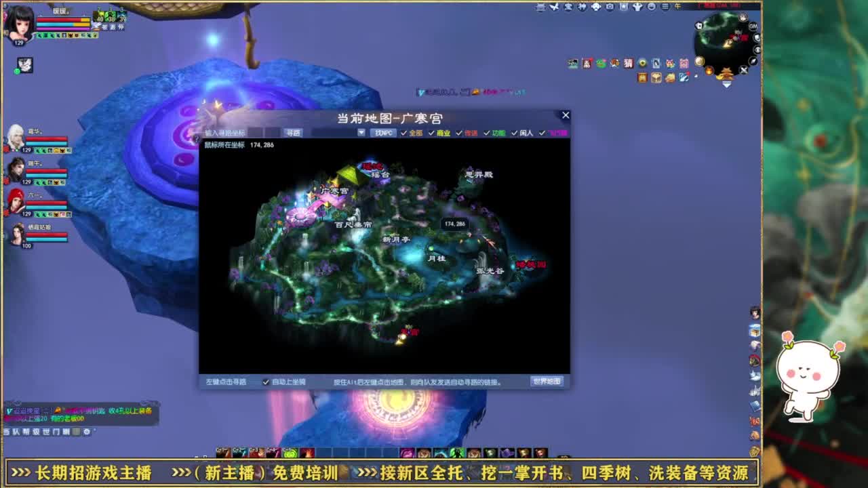Click the camera screenshot icon in top bar
Viewport: 868px width, 488px height.
point(610,7)
